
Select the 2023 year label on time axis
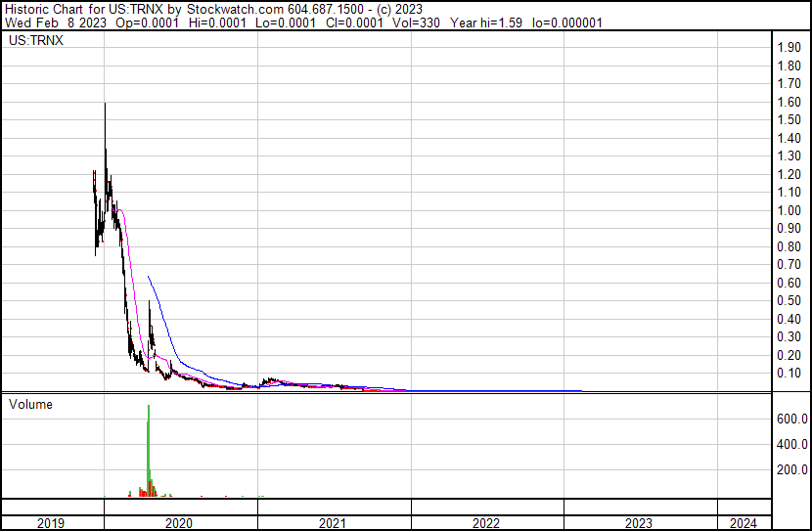click(639, 523)
